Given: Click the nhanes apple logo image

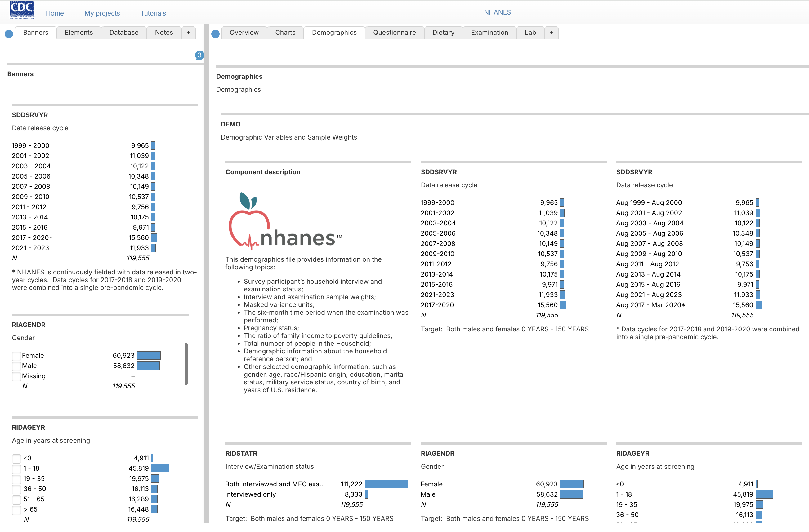Looking at the screenshot, I should point(285,221).
